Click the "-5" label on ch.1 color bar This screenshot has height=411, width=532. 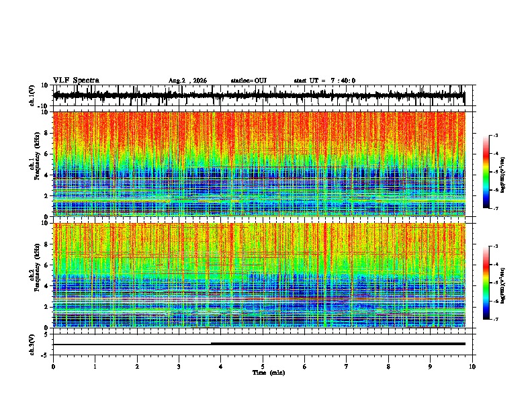[x=495, y=172]
